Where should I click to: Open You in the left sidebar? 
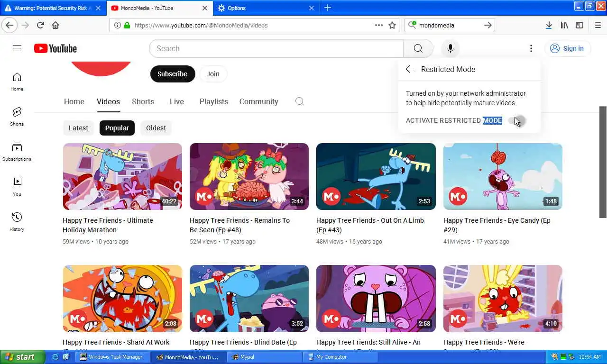click(17, 187)
